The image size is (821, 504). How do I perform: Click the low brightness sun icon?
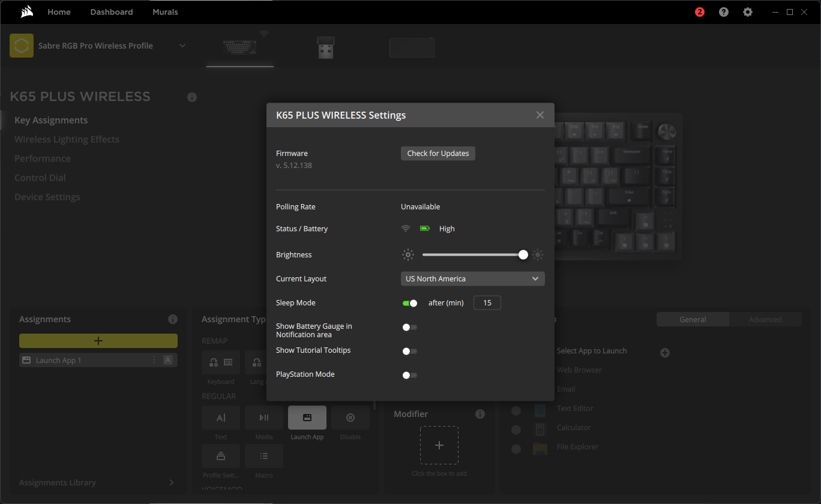pyautogui.click(x=408, y=255)
